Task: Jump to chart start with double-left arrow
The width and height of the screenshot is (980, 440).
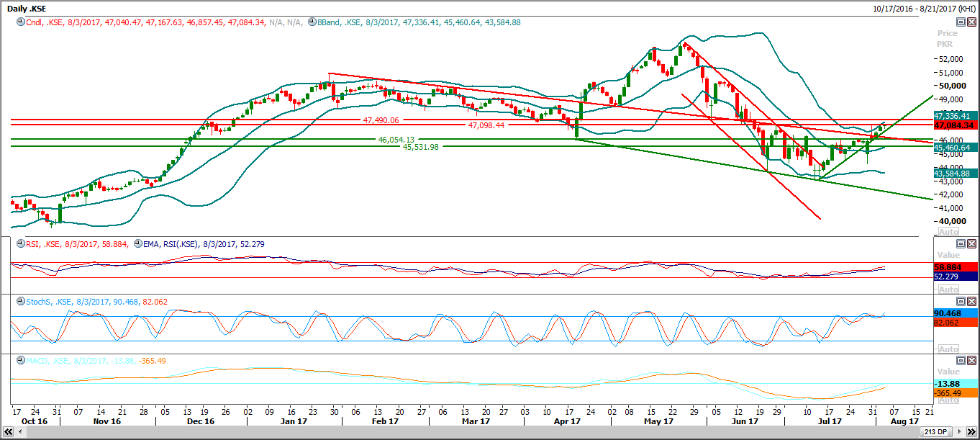Action: tap(6, 432)
